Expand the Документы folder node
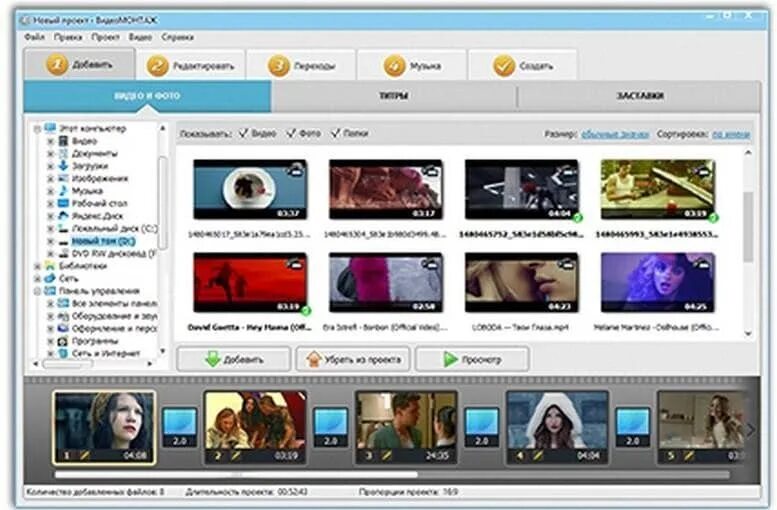 (50, 154)
